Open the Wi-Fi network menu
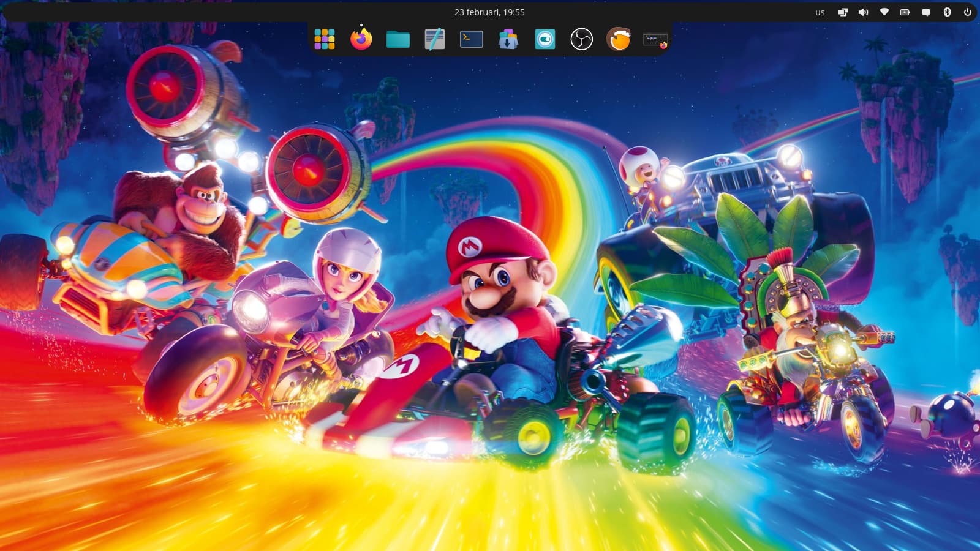The width and height of the screenshot is (980, 551). click(884, 12)
